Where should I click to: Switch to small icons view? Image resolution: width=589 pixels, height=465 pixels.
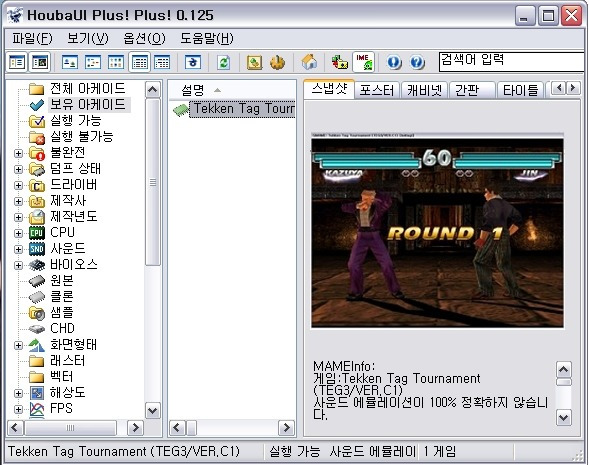(x=93, y=62)
